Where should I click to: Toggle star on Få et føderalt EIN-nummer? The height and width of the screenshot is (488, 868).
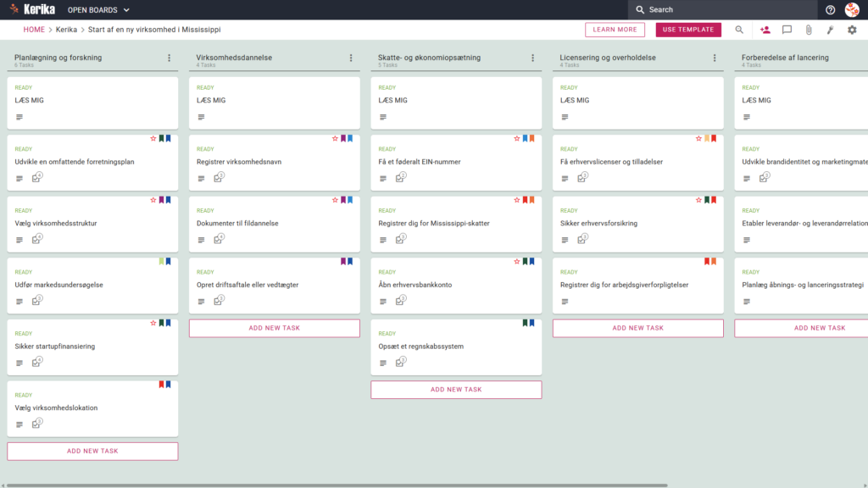coord(517,138)
